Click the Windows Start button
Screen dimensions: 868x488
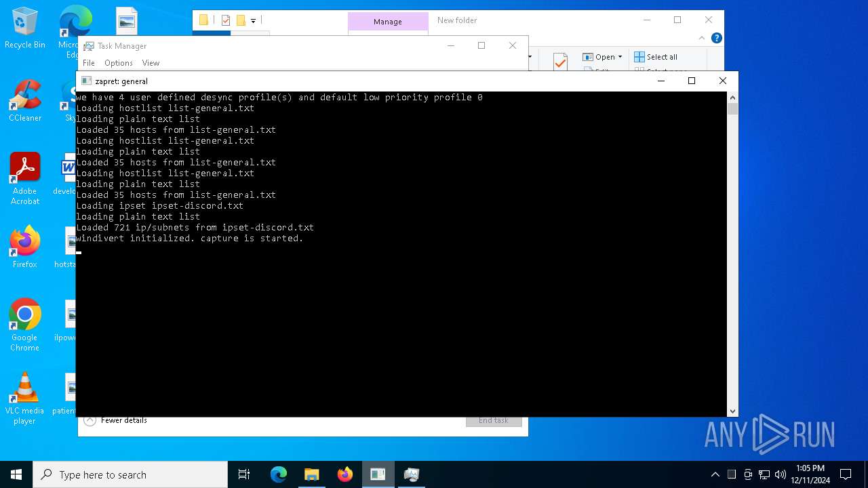(x=16, y=474)
